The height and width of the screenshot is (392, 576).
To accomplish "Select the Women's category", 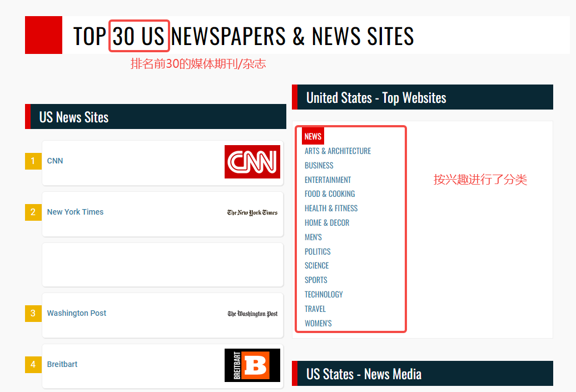I will coord(318,323).
